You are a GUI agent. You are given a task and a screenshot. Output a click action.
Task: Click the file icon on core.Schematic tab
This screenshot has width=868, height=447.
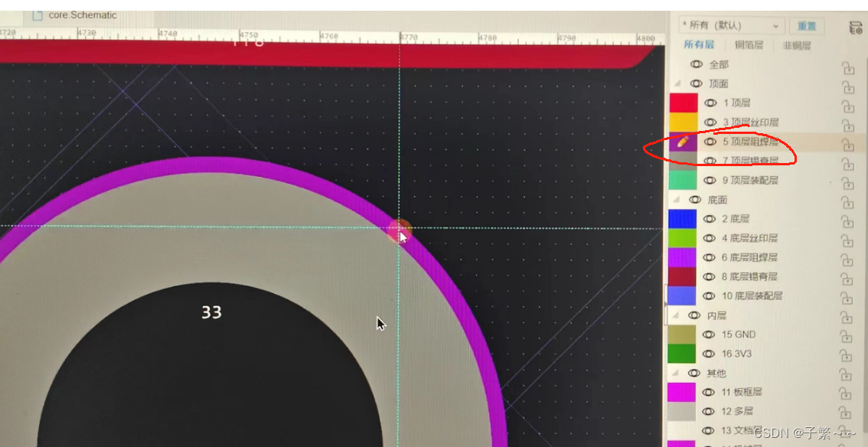coord(37,15)
